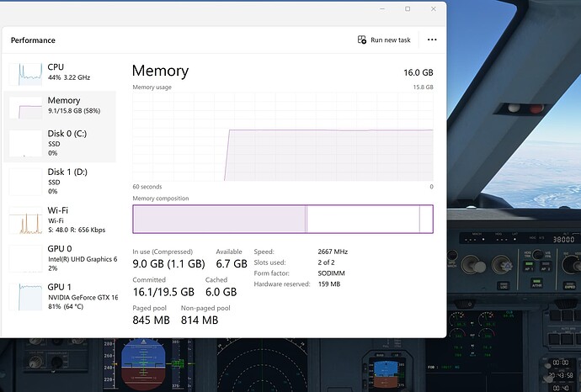The width and height of the screenshot is (581, 392).
Task: Click the Speed value 2667 MHz
Action: point(333,252)
